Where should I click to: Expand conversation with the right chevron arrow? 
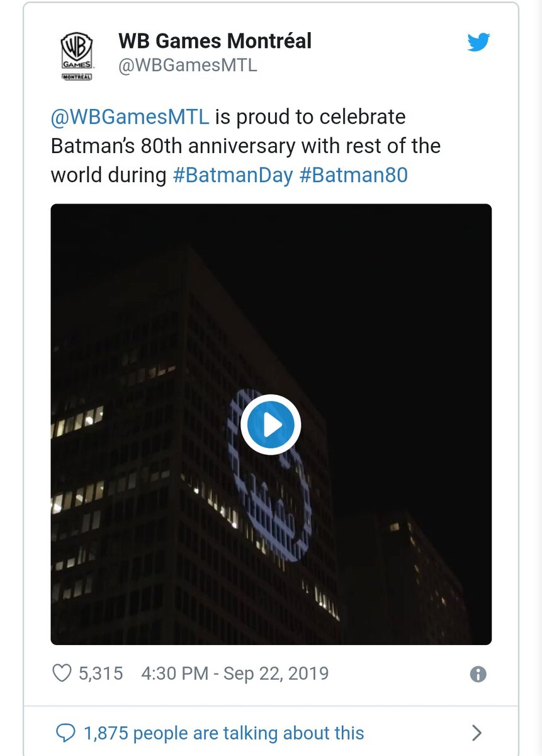[477, 733]
